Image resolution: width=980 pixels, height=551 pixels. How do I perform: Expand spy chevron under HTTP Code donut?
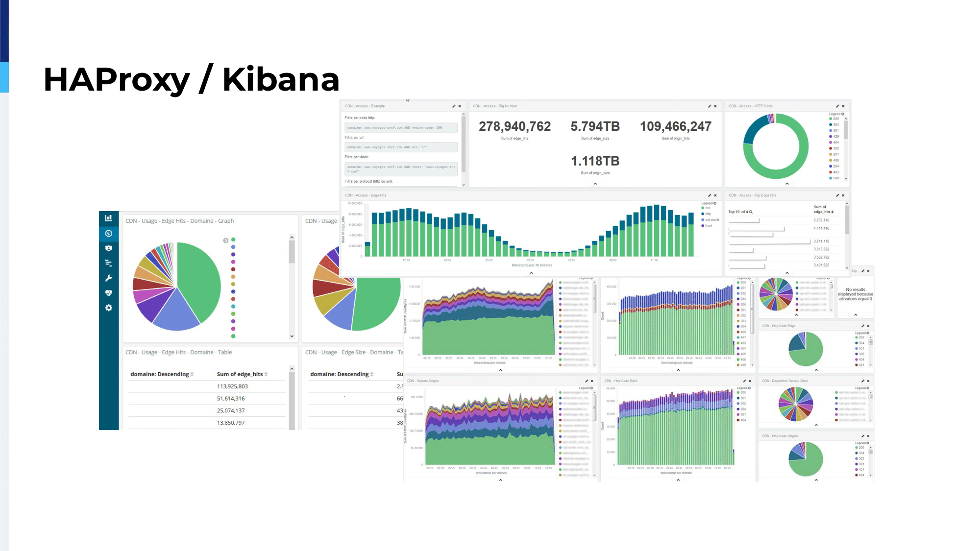pyautogui.click(x=787, y=184)
